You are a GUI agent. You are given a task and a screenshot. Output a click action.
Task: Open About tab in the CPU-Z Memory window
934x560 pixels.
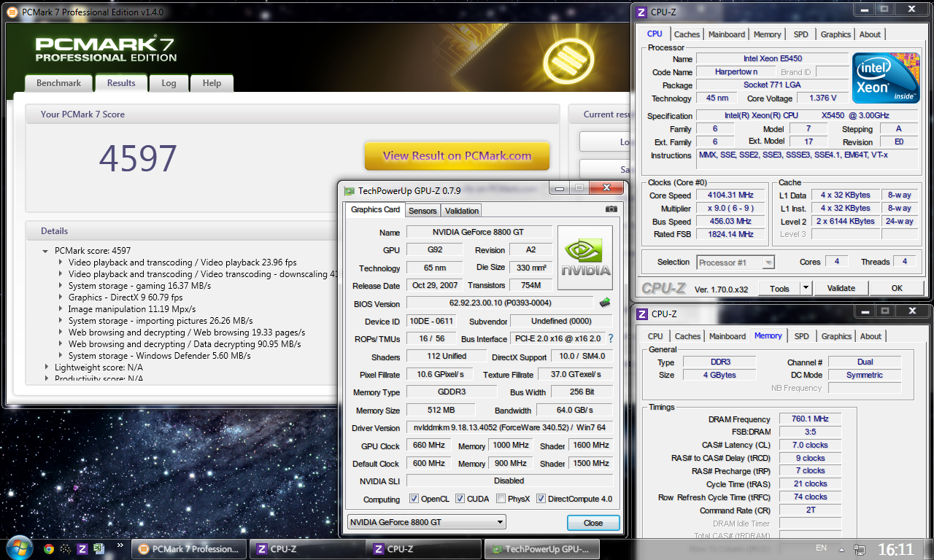(871, 336)
